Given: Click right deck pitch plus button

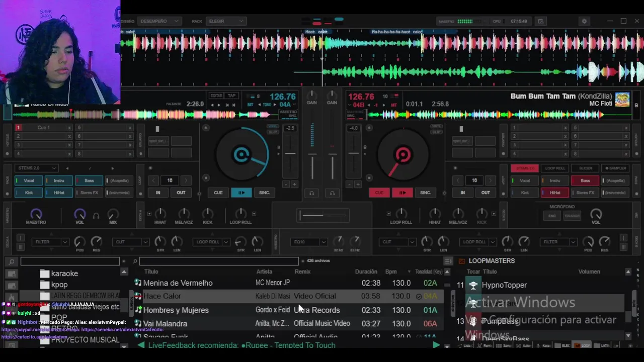Looking at the screenshot, I should pos(358,185).
